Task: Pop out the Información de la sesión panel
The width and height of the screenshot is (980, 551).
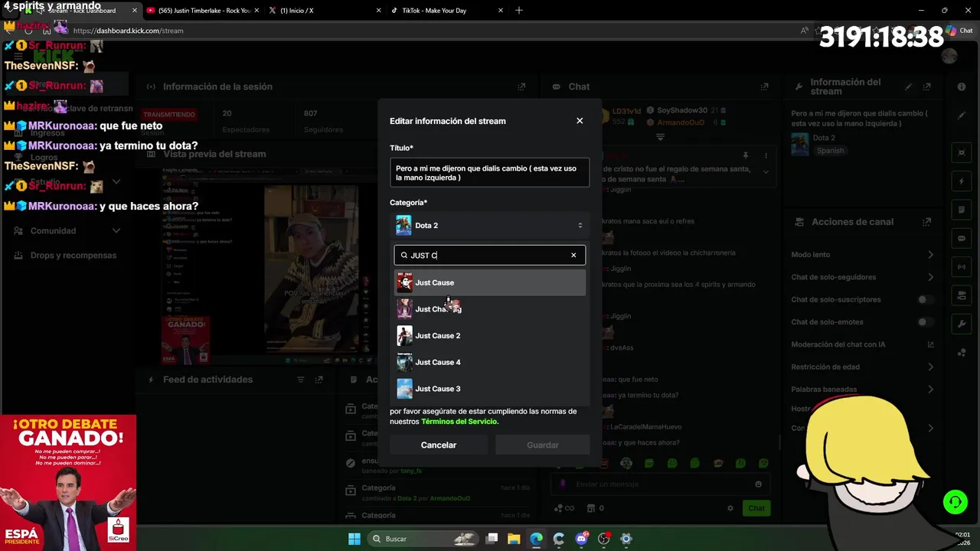Action: tap(521, 87)
